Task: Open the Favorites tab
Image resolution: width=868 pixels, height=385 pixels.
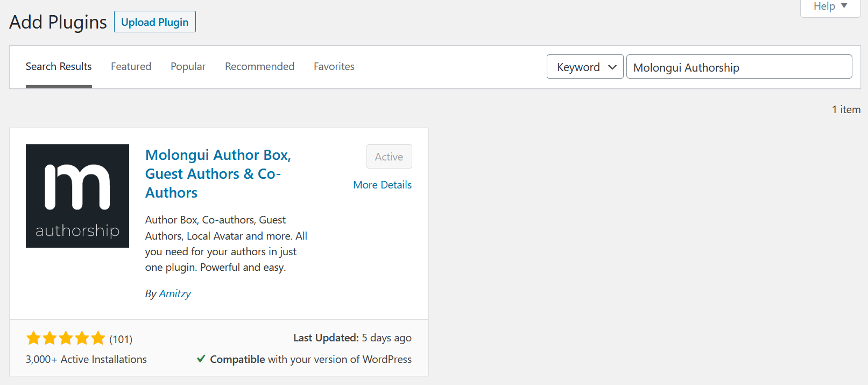Action: 334,66
